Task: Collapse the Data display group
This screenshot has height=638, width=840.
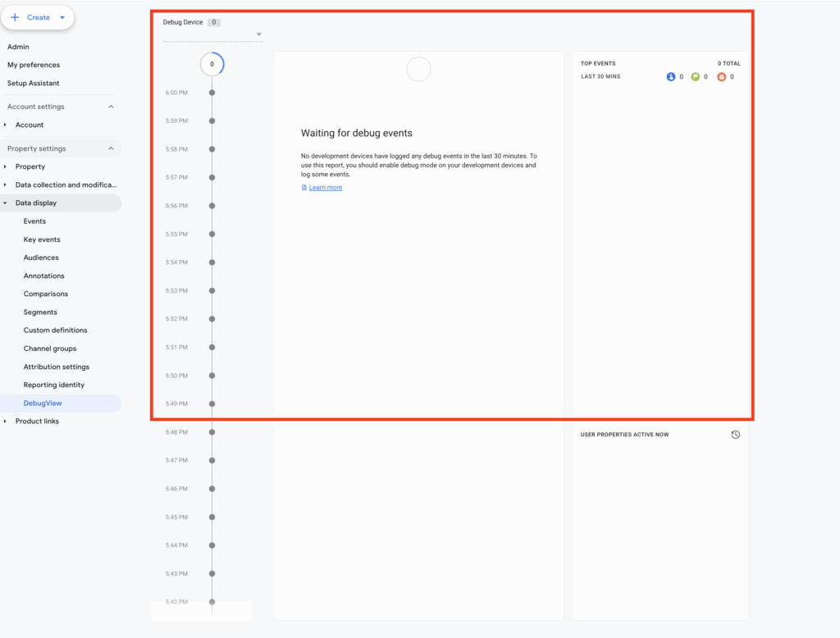Action: click(x=6, y=203)
